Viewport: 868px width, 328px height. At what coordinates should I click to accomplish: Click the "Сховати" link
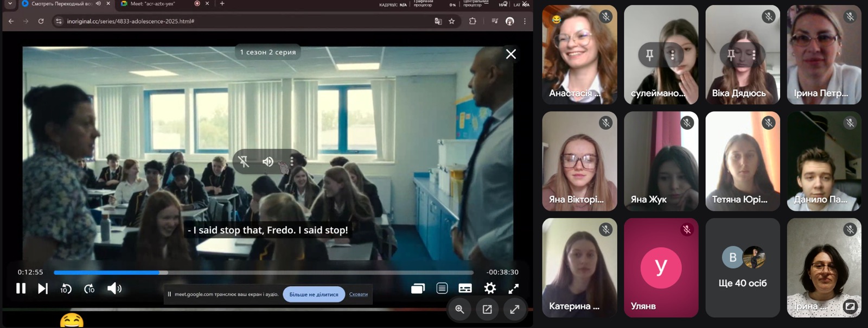pos(358,294)
